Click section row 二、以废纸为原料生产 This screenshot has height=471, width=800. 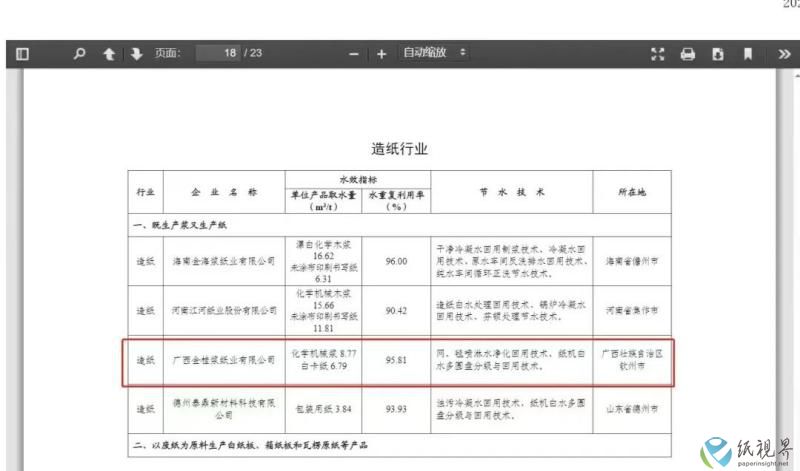click(399, 445)
